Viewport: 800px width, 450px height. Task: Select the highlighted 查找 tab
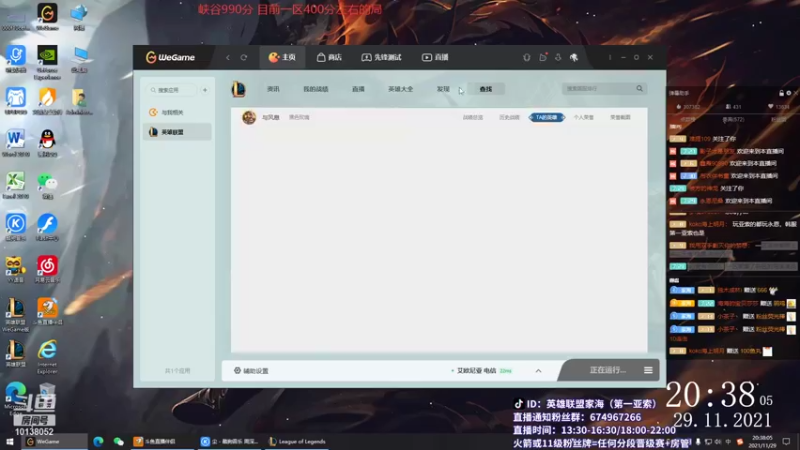click(486, 89)
